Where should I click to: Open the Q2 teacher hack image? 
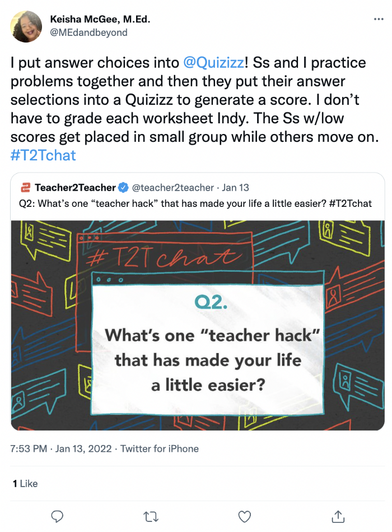tap(198, 326)
